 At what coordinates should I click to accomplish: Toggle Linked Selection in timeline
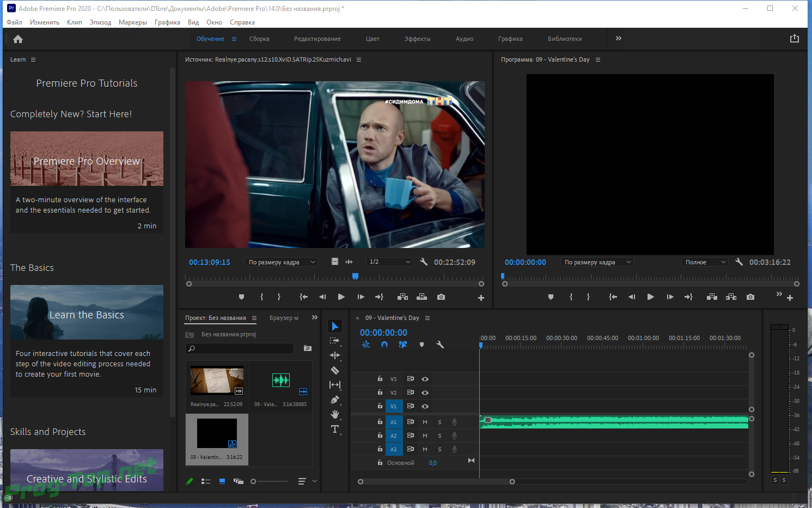403,344
